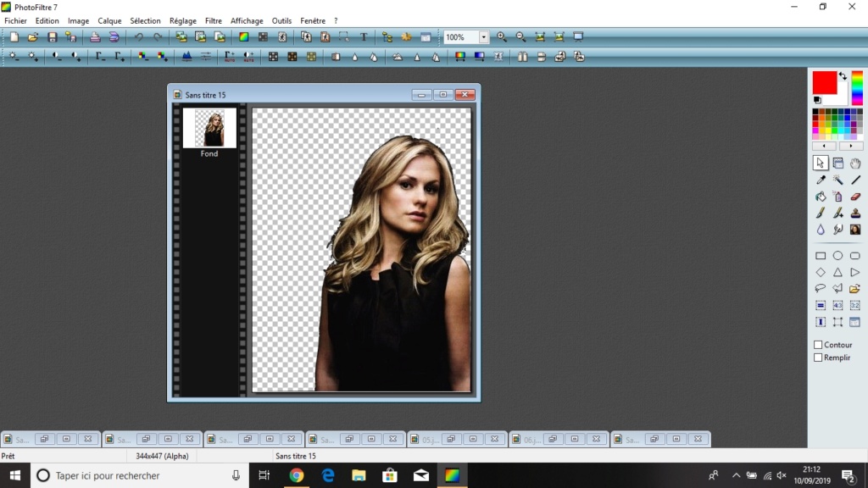
Task: Select the Eraser tool
Action: point(855,197)
